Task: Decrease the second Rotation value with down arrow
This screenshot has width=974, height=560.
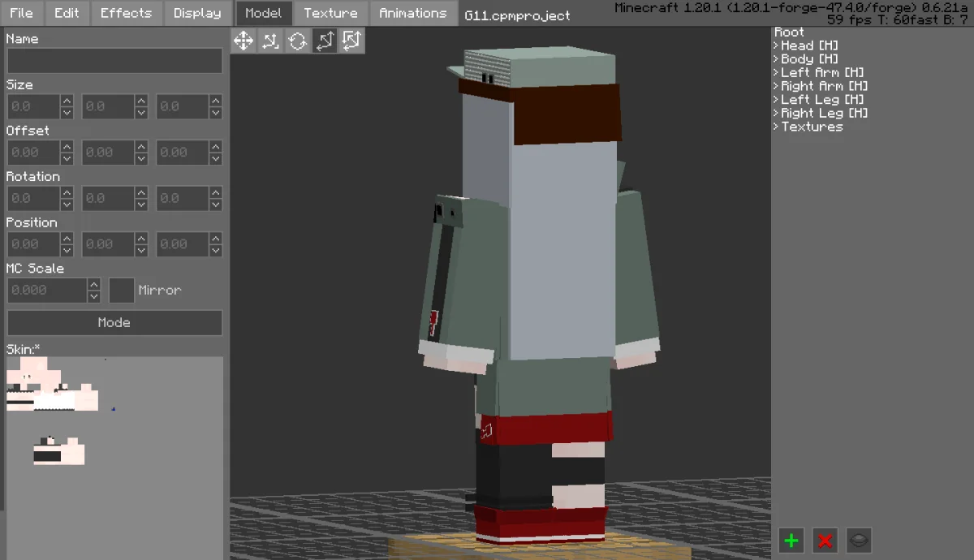Action: point(141,205)
